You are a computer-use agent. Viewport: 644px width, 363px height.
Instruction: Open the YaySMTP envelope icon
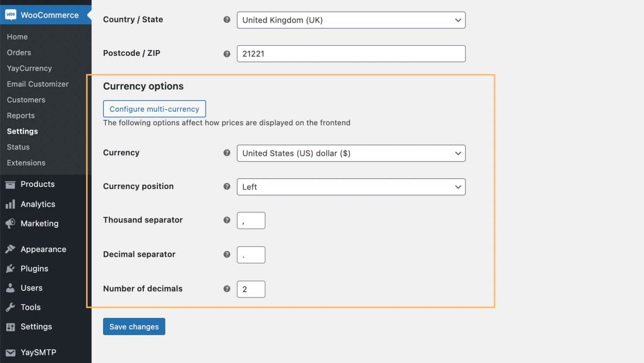pos(10,352)
